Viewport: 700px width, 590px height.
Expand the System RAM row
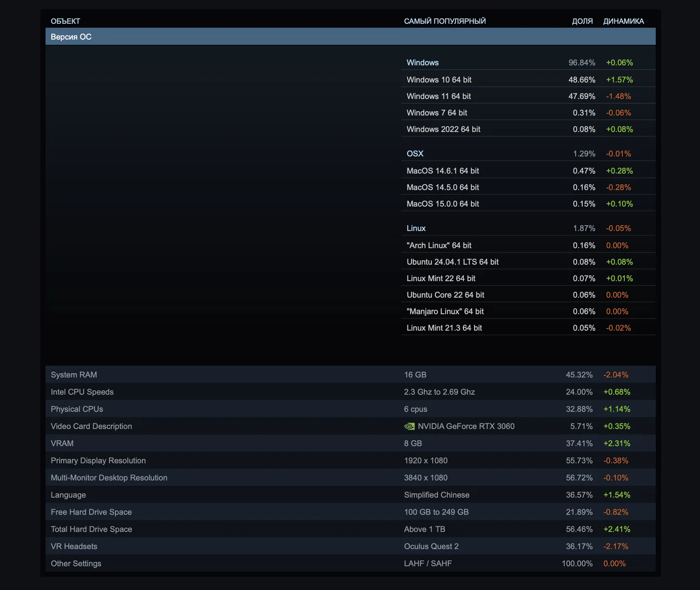(x=350, y=375)
